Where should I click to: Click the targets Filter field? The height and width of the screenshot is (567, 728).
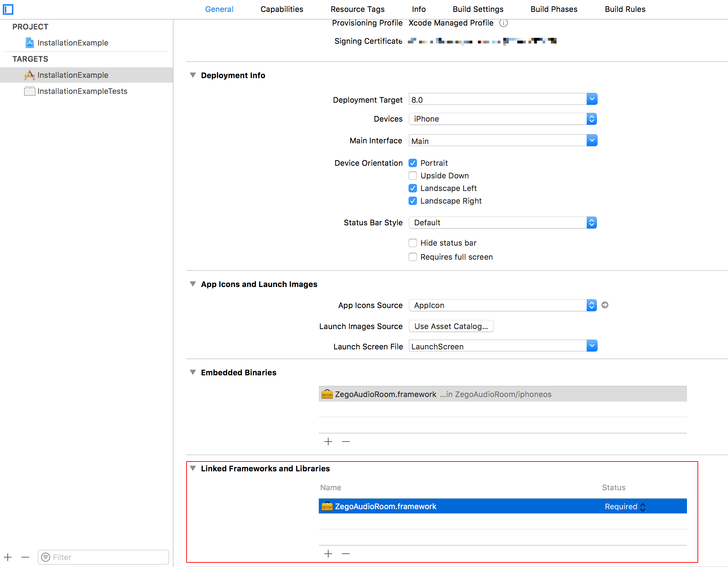pos(103,557)
